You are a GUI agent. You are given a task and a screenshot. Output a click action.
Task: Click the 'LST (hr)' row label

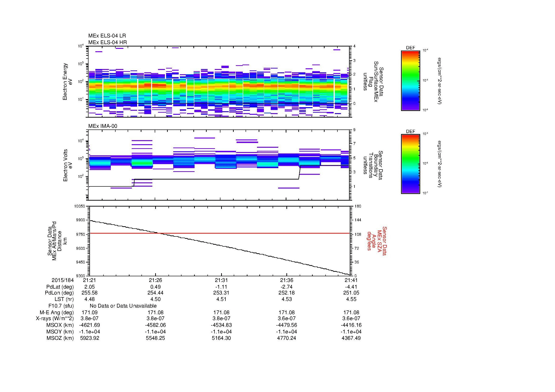point(64,299)
